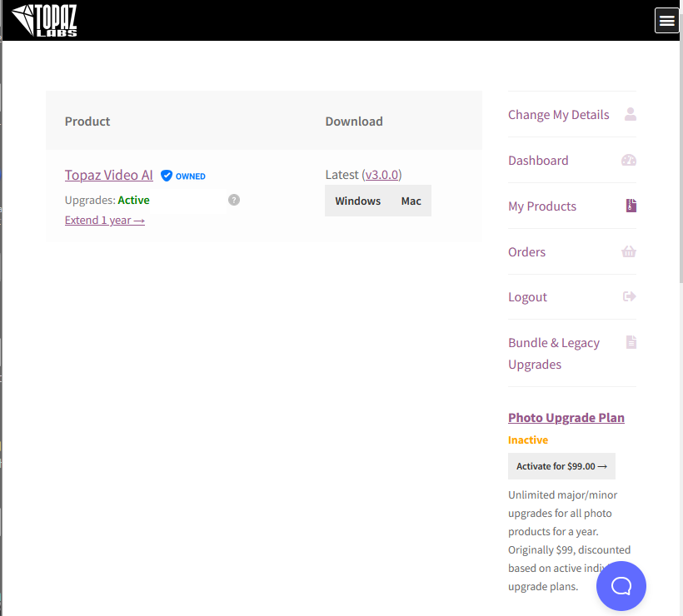Viewport: 683px width, 616px height.
Task: Click the Orders basket icon
Action: tap(629, 251)
